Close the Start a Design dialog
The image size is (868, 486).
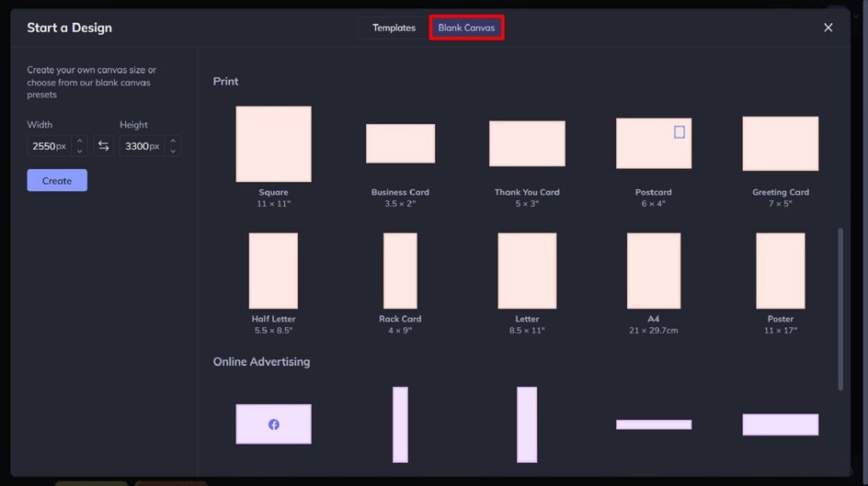click(x=828, y=28)
